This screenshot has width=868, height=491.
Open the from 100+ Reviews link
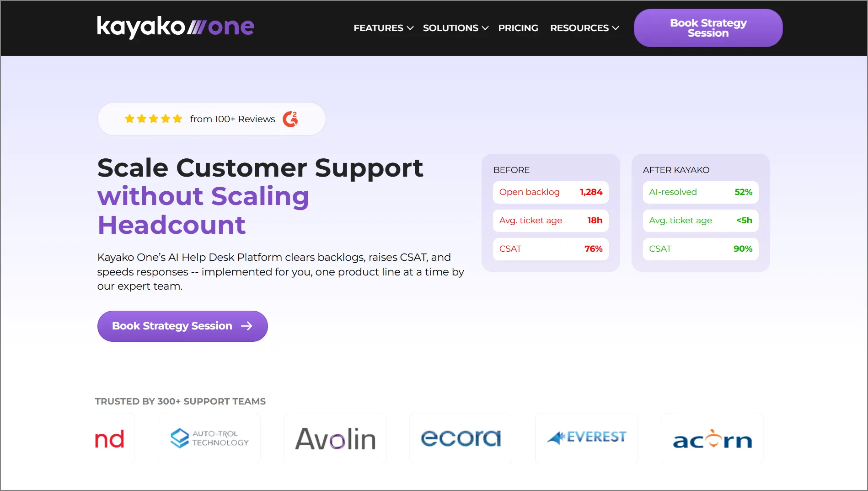coord(232,119)
